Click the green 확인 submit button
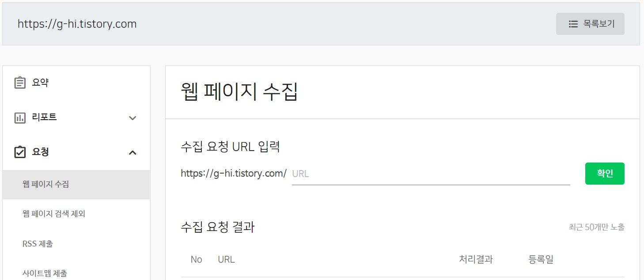644x280 pixels. pos(605,174)
